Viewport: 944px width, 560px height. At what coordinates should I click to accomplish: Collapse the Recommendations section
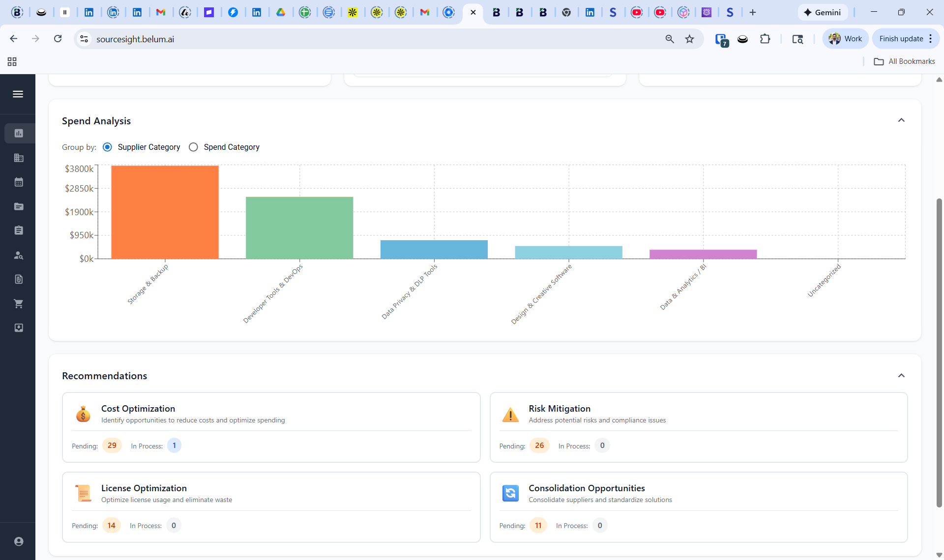coord(902,375)
